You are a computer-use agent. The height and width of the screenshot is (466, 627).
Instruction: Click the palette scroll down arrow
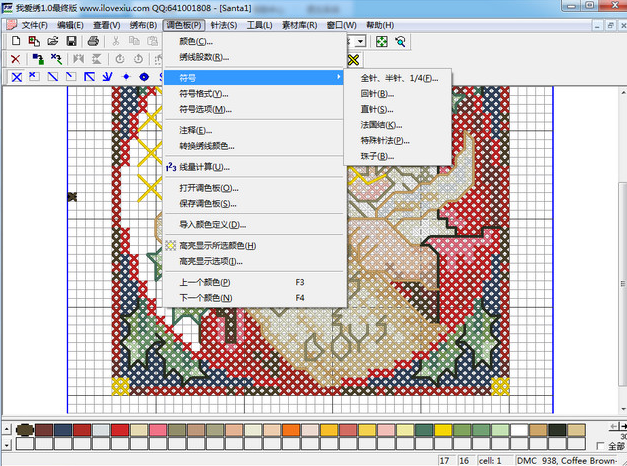click(x=7, y=444)
